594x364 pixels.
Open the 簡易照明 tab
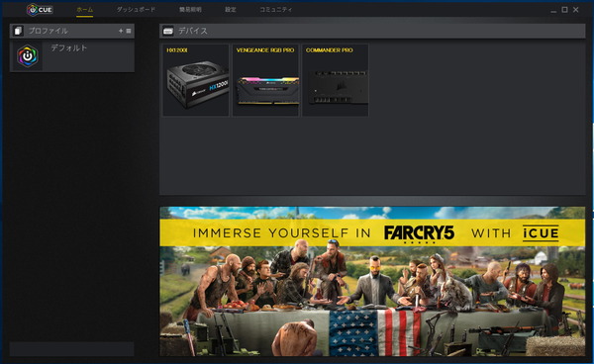tap(190, 10)
